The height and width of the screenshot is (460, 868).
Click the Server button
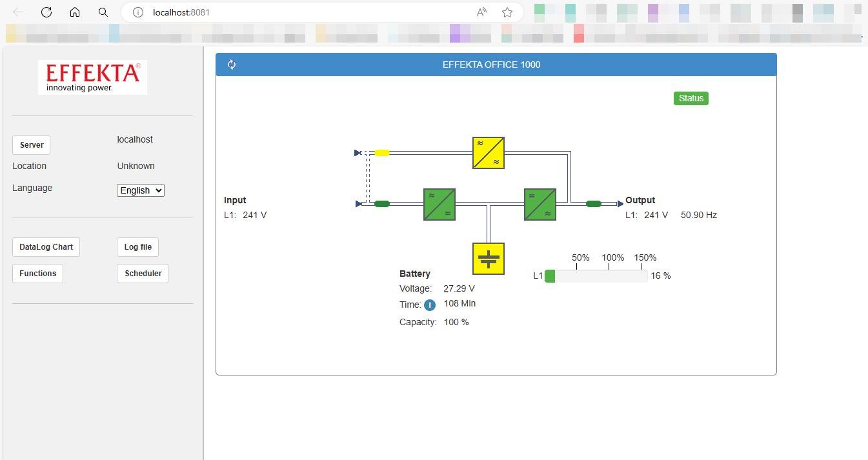coord(31,145)
